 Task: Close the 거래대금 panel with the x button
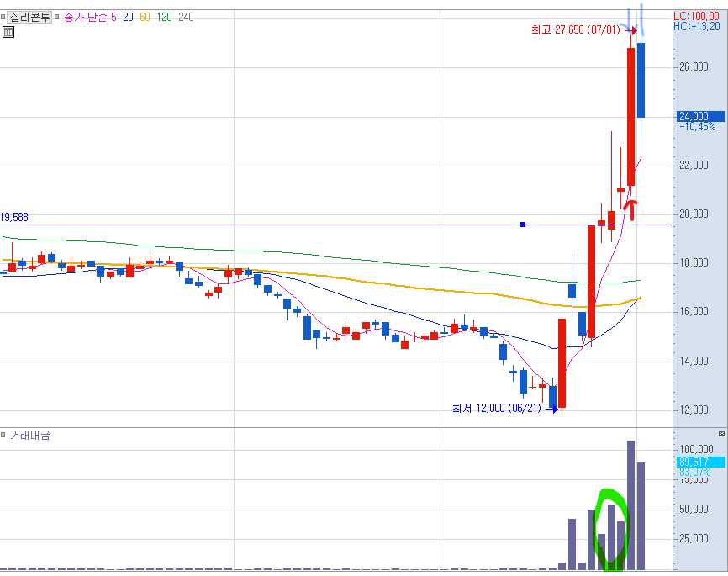[721, 433]
